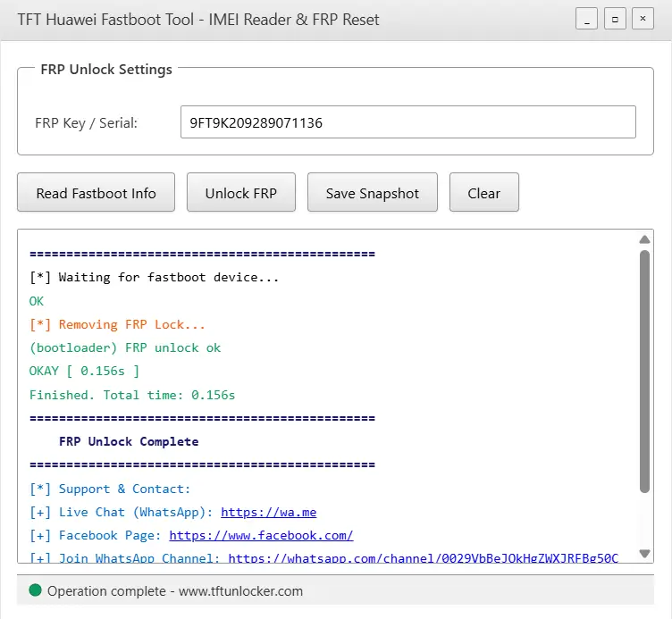Click the 'FRP Key / Serial:' label
The height and width of the screenshot is (619, 672).
coord(86,123)
